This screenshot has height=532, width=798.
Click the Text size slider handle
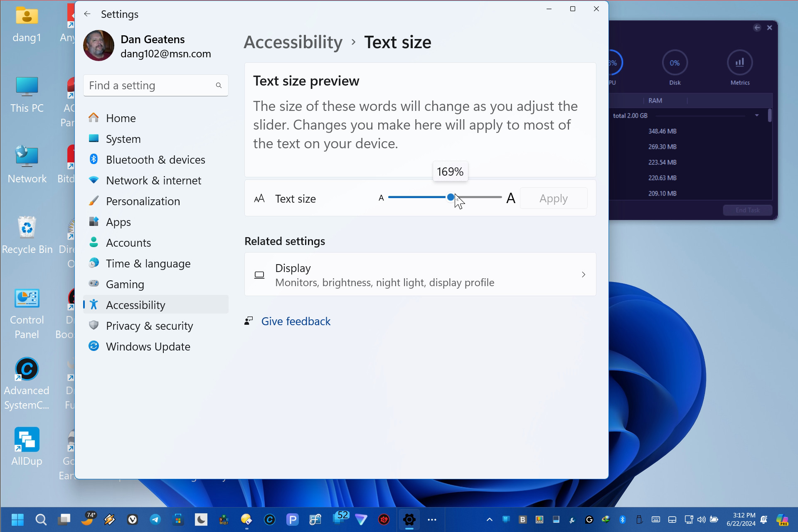click(451, 197)
